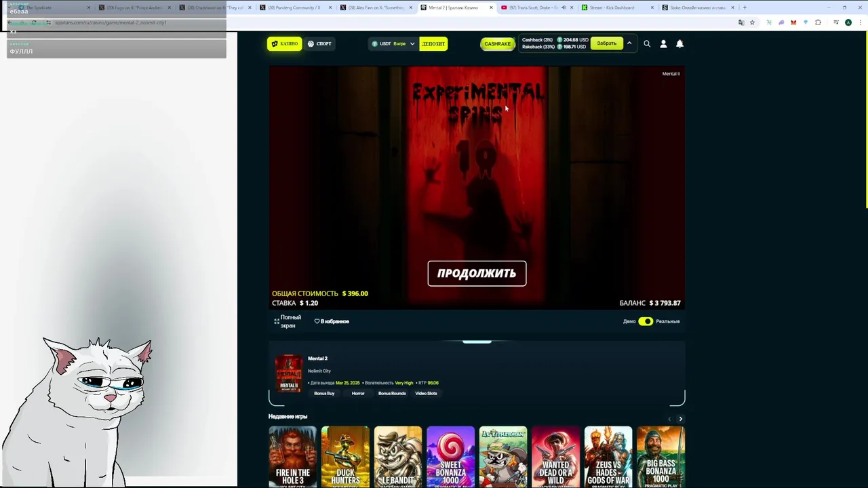The height and width of the screenshot is (488, 868).
Task: Collapse the cashback panel chevron
Action: (629, 43)
